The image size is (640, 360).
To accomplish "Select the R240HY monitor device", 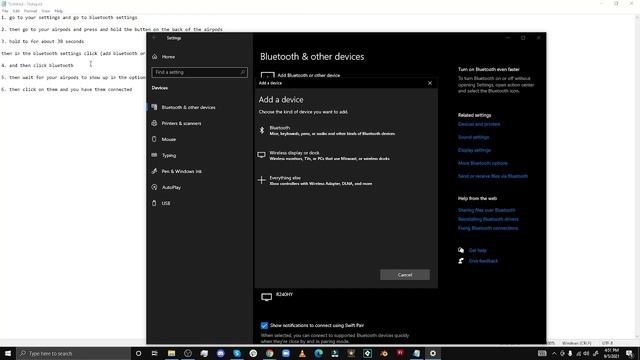I will (x=278, y=296).
